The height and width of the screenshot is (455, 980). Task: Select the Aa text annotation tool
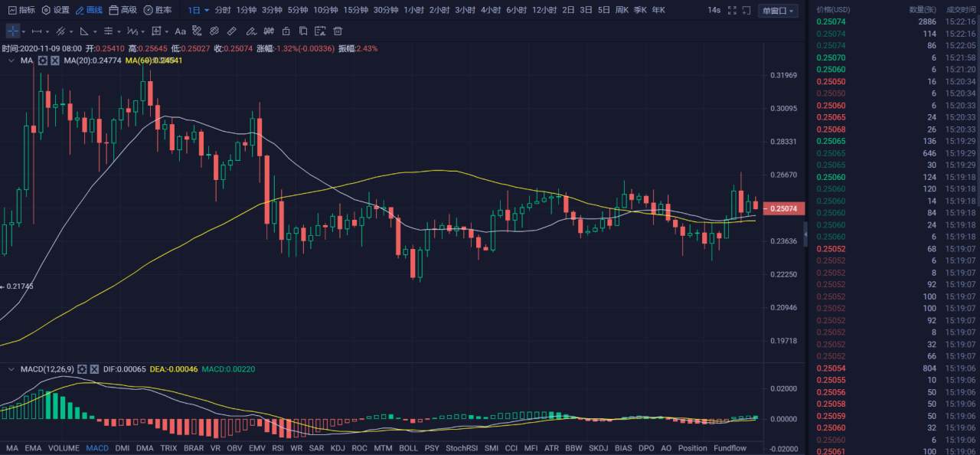[180, 31]
